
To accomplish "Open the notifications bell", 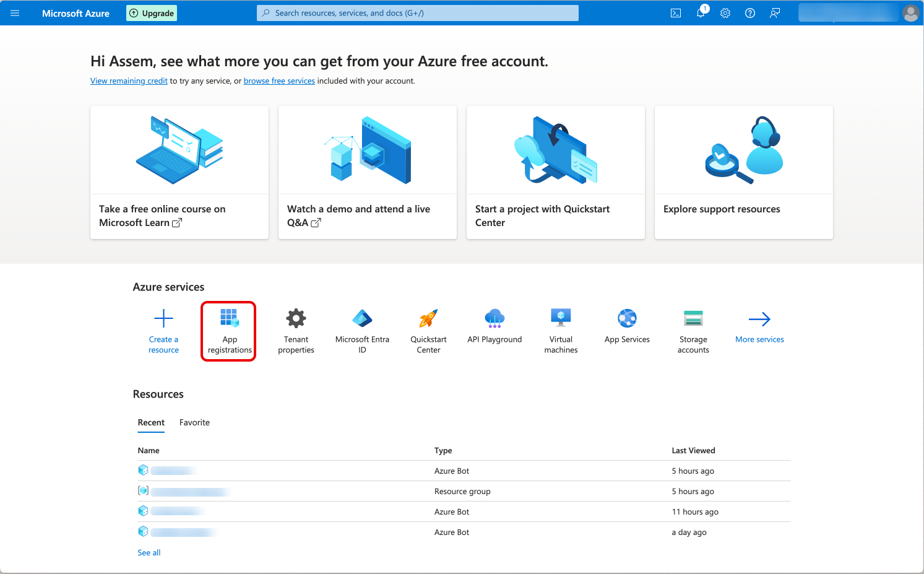I will coord(701,13).
